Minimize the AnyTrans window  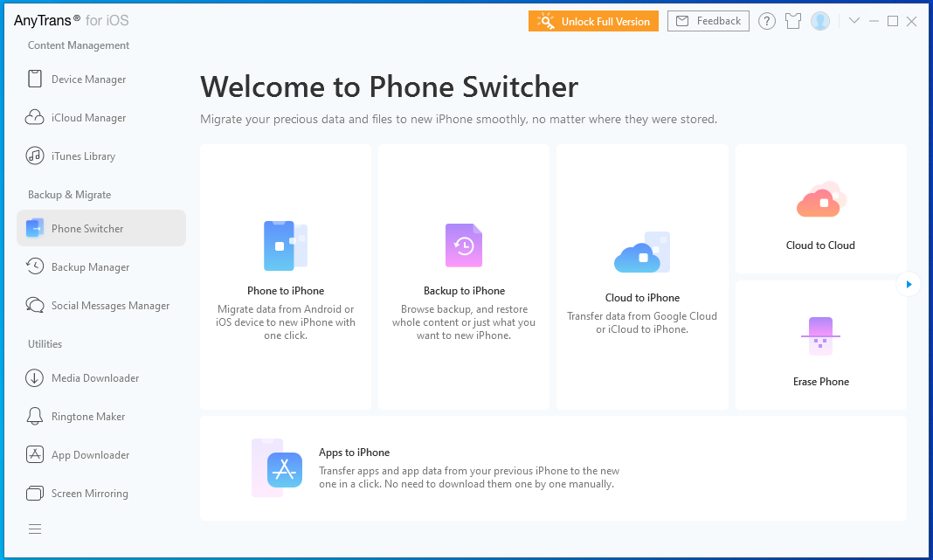click(x=874, y=22)
